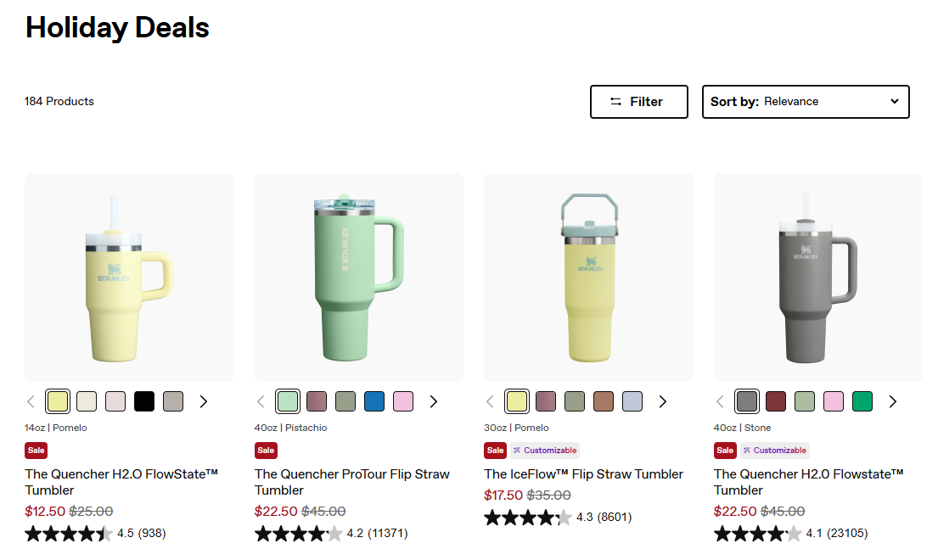This screenshot has width=938, height=560.
Task: Choose blue swatch on ProTour Flip Straw Tumbler
Action: pyautogui.click(x=374, y=401)
